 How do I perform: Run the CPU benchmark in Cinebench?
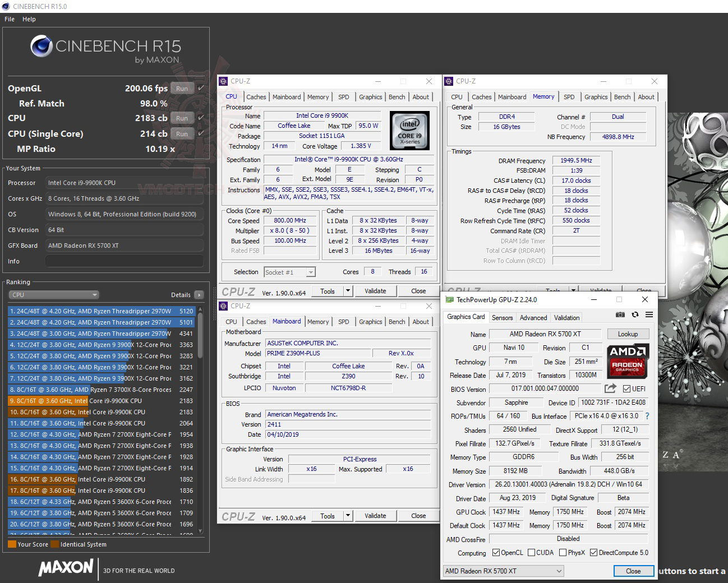[182, 118]
